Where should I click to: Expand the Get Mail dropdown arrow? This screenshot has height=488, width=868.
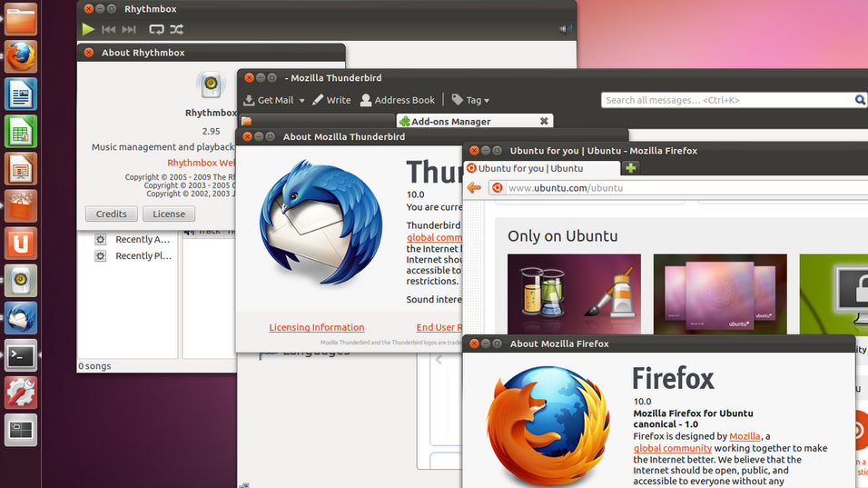click(x=301, y=101)
